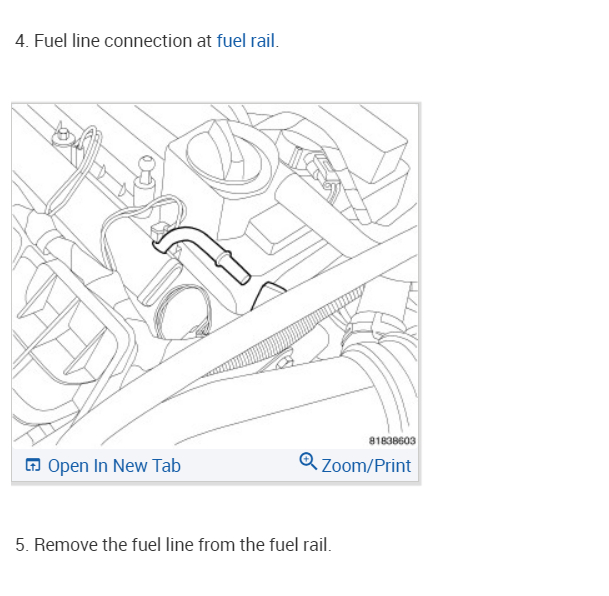The width and height of the screenshot is (609, 596).
Task: Click the step 4 instruction text
Action: click(147, 42)
